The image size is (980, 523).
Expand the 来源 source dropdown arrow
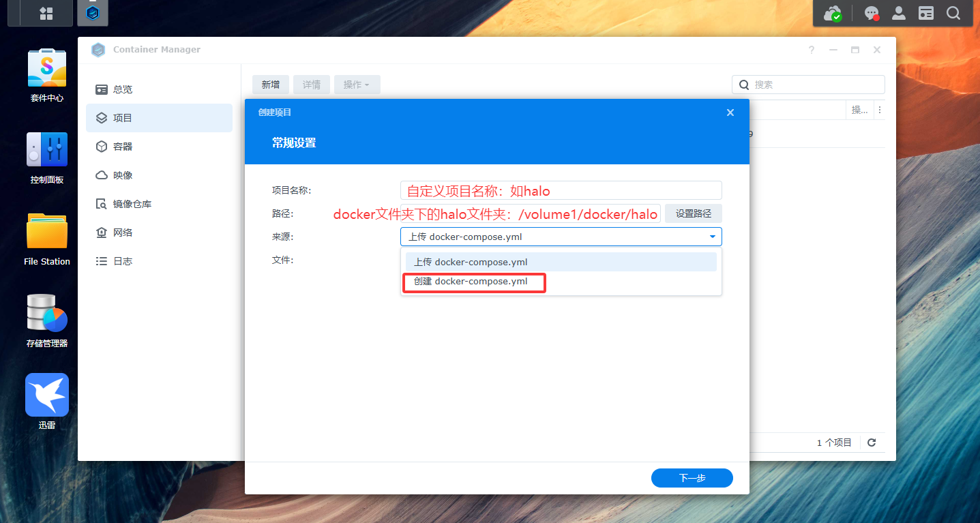(x=712, y=237)
